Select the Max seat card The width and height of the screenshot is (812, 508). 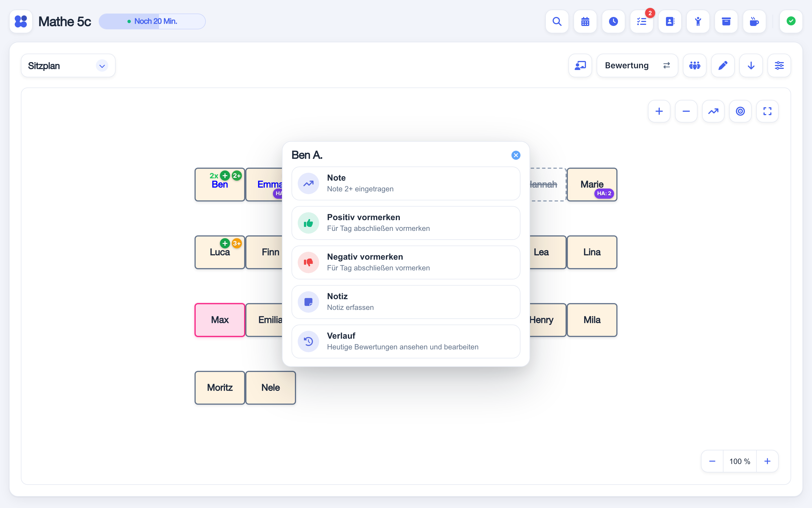220,320
